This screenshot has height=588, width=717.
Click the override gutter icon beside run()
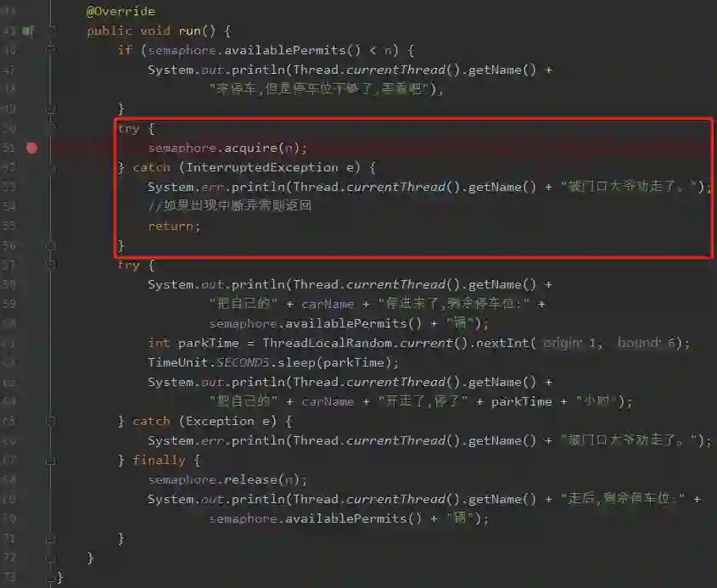click(28, 31)
